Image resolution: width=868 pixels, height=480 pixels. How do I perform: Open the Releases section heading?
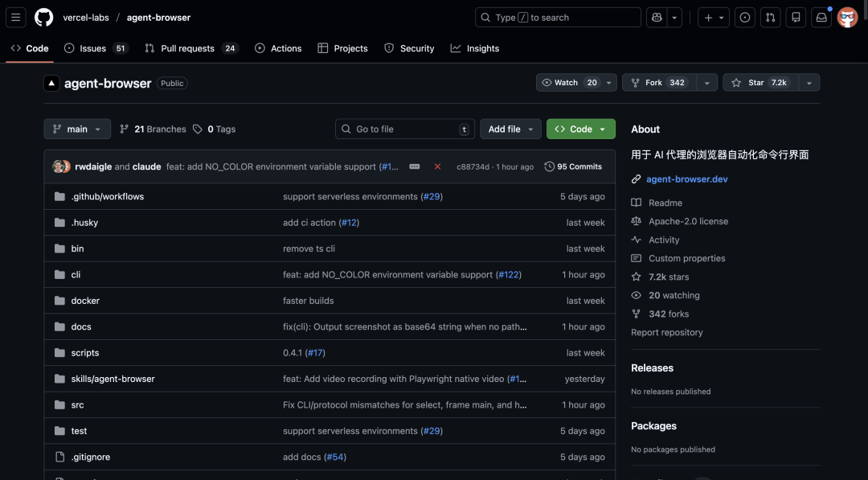652,368
